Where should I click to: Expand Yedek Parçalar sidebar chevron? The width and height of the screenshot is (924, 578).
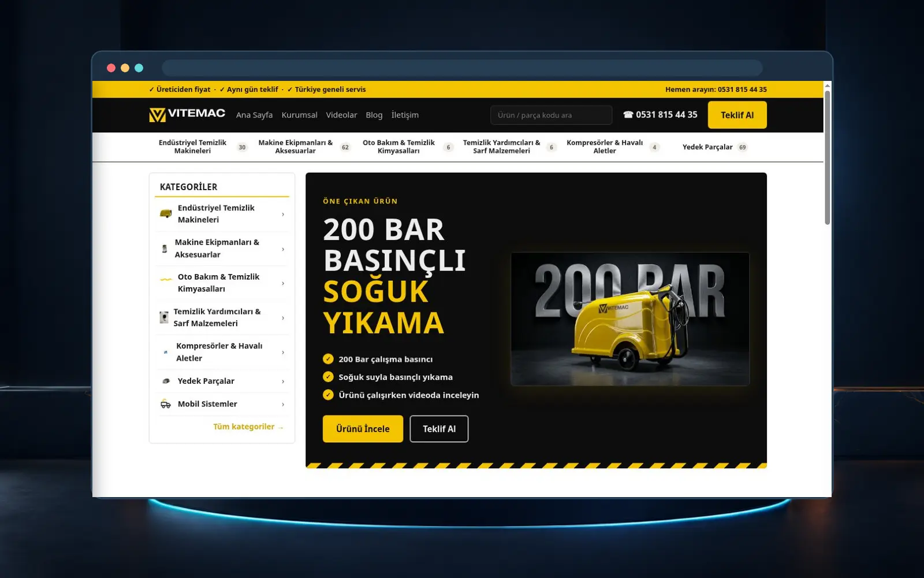point(283,381)
